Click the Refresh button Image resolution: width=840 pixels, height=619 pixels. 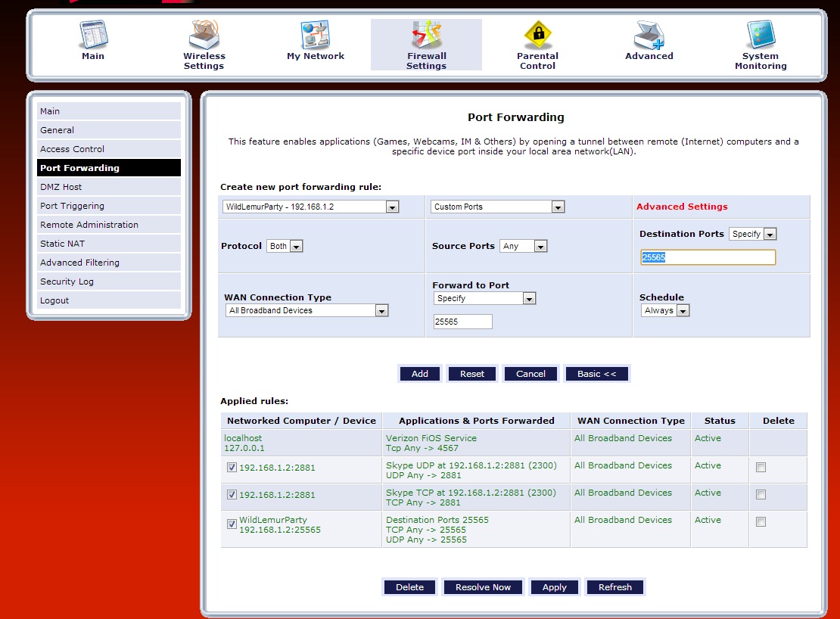[615, 587]
